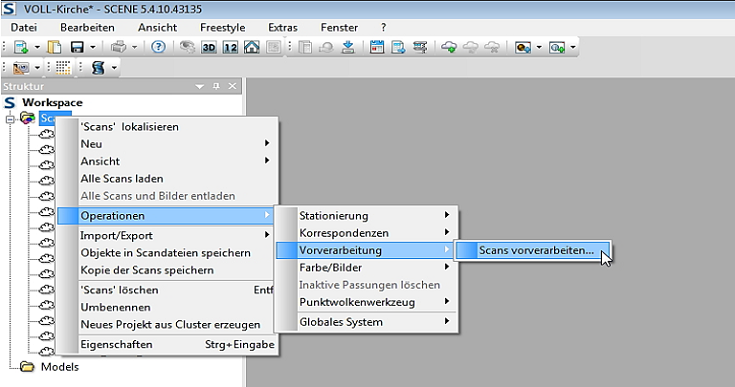Viewport: 735px width, 387px height.
Task: Open the printer icon's dropdown arrow
Action: [135, 47]
